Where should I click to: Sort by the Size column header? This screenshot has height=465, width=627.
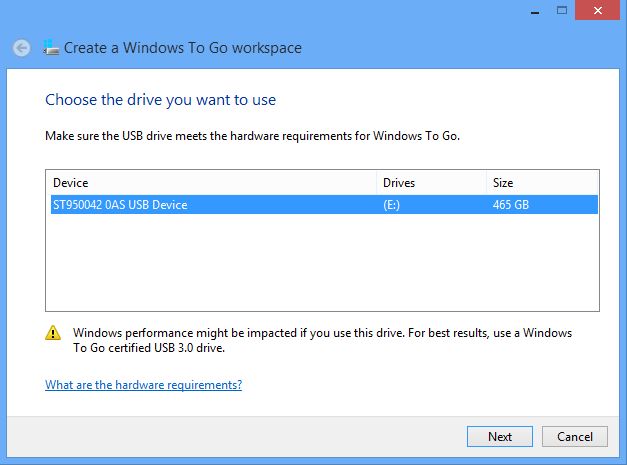pos(542,183)
